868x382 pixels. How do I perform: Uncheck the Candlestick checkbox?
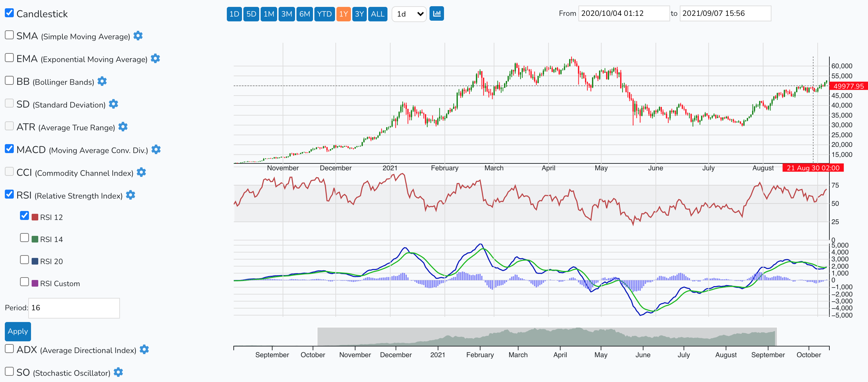point(9,13)
